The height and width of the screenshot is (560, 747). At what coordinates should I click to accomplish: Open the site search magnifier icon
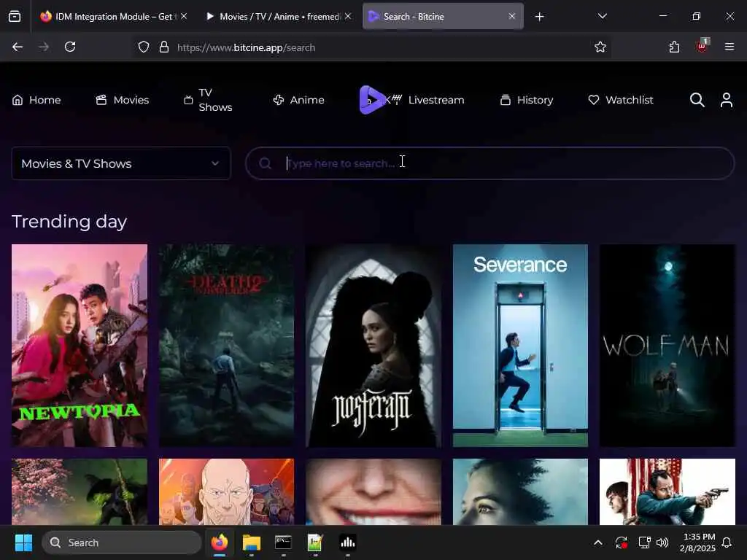tap(697, 100)
